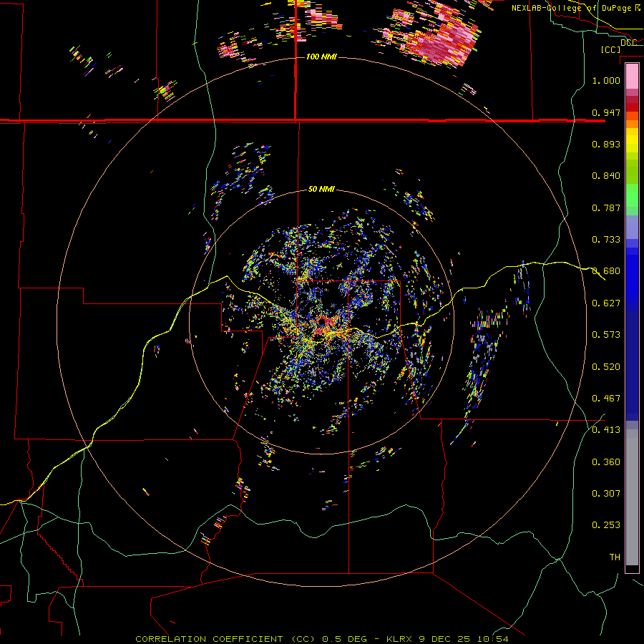Click the CORRELATION COEFFICIENT caption text

[x=209, y=639]
